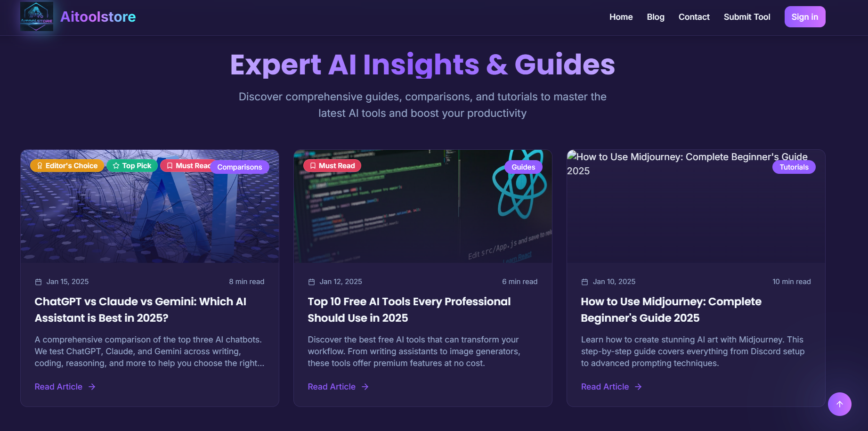Viewport: 868px width, 431px height.
Task: Click 'Discover the best free AI tools' description
Action: click(414, 351)
